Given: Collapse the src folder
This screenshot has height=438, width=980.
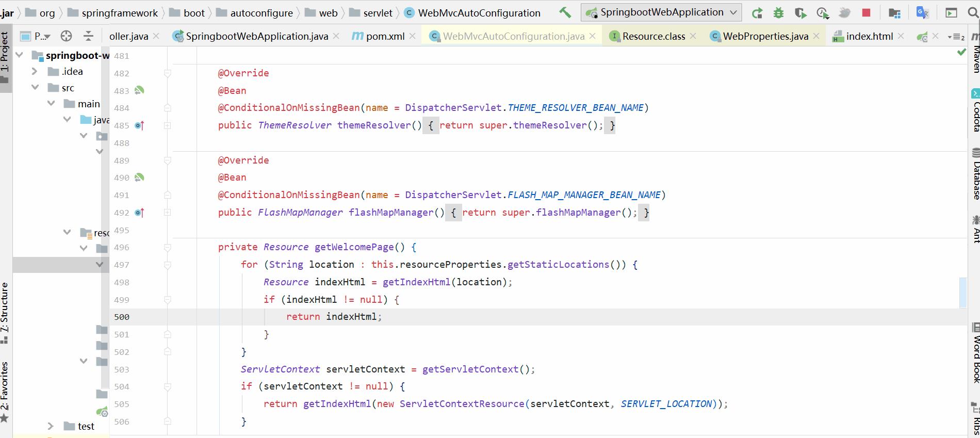Looking at the screenshot, I should (35, 88).
